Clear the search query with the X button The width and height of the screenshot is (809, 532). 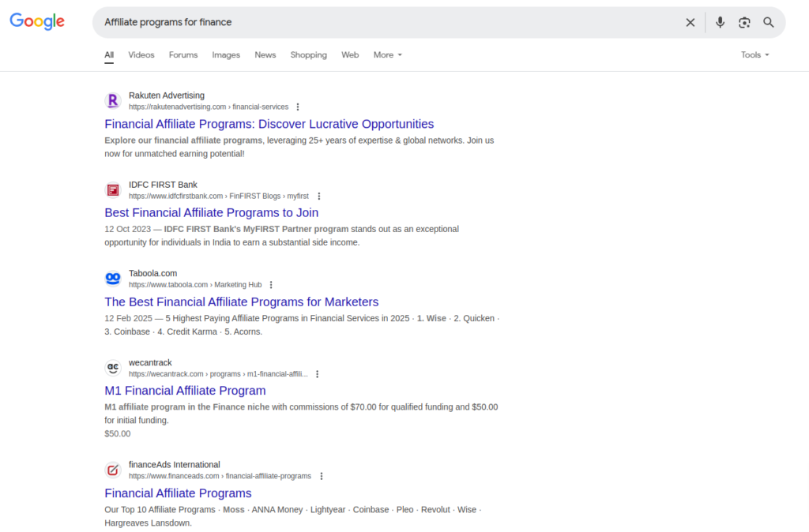[x=690, y=22]
